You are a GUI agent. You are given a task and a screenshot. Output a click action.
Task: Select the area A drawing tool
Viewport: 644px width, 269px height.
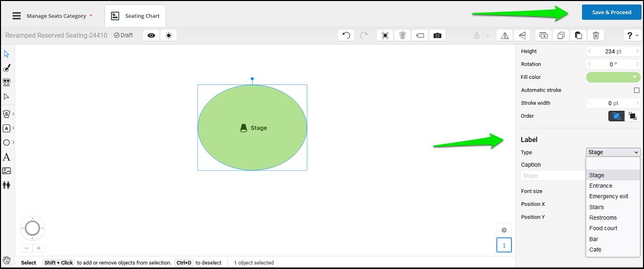tap(7, 128)
